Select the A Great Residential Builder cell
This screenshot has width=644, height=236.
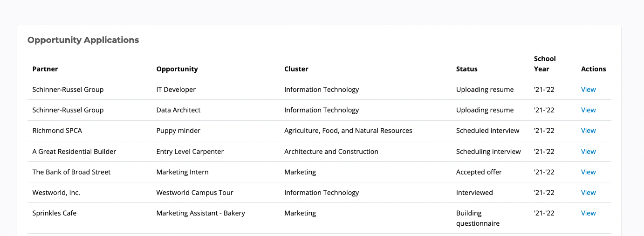pyautogui.click(x=74, y=152)
